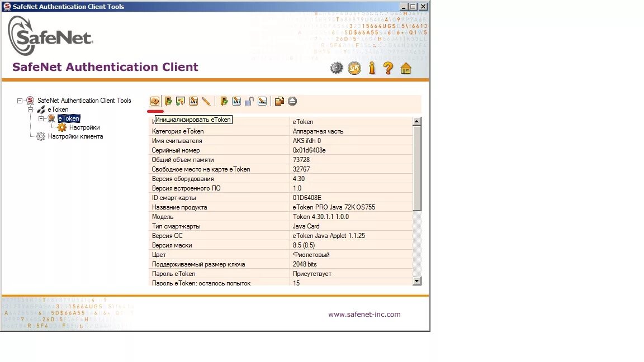The image size is (644, 362).
Task: Select SafeNet Authentication Client Tools tree root
Action: click(x=84, y=101)
